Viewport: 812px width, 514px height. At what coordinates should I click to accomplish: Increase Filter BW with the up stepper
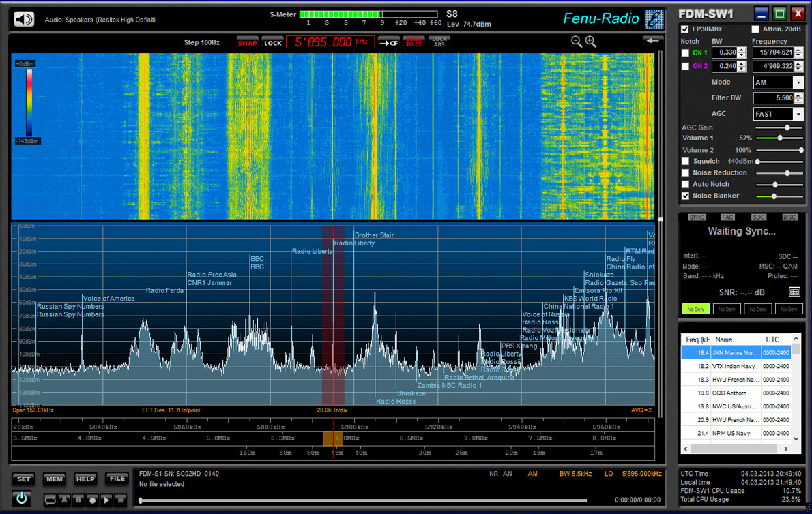click(x=799, y=95)
